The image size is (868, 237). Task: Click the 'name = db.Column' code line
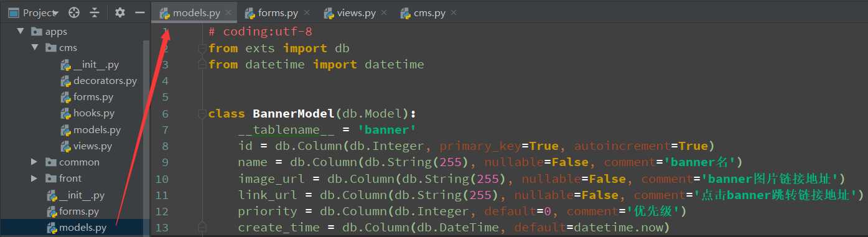(x=490, y=162)
